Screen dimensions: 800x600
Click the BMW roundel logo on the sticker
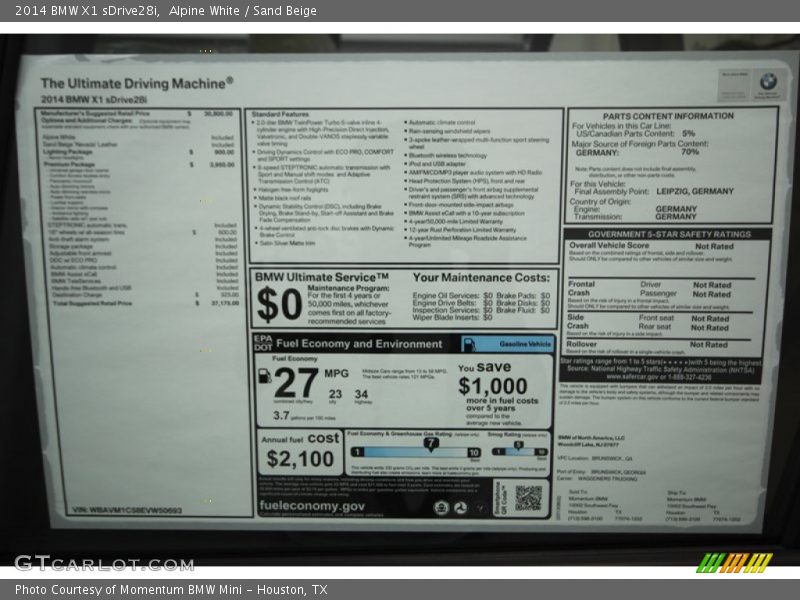click(768, 81)
